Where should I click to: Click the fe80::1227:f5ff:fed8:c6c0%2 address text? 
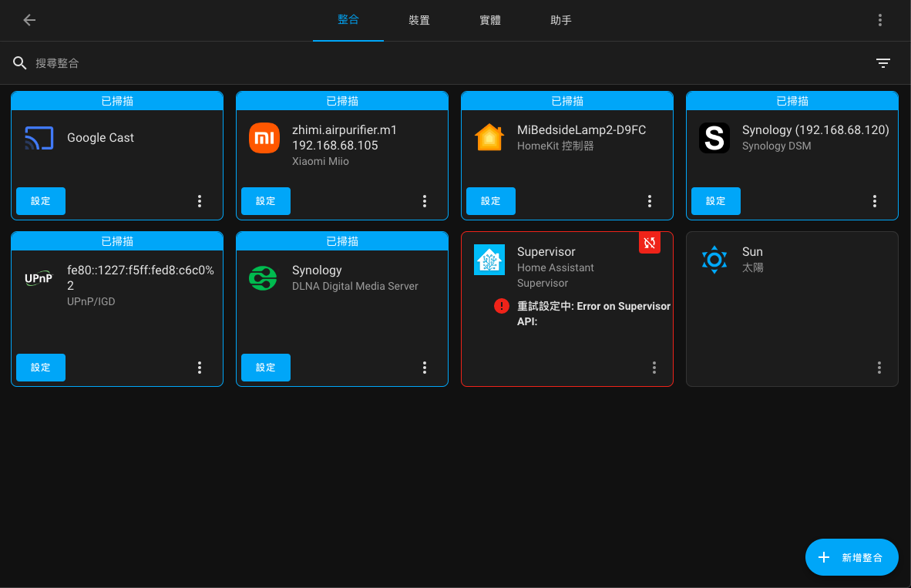tap(140, 277)
